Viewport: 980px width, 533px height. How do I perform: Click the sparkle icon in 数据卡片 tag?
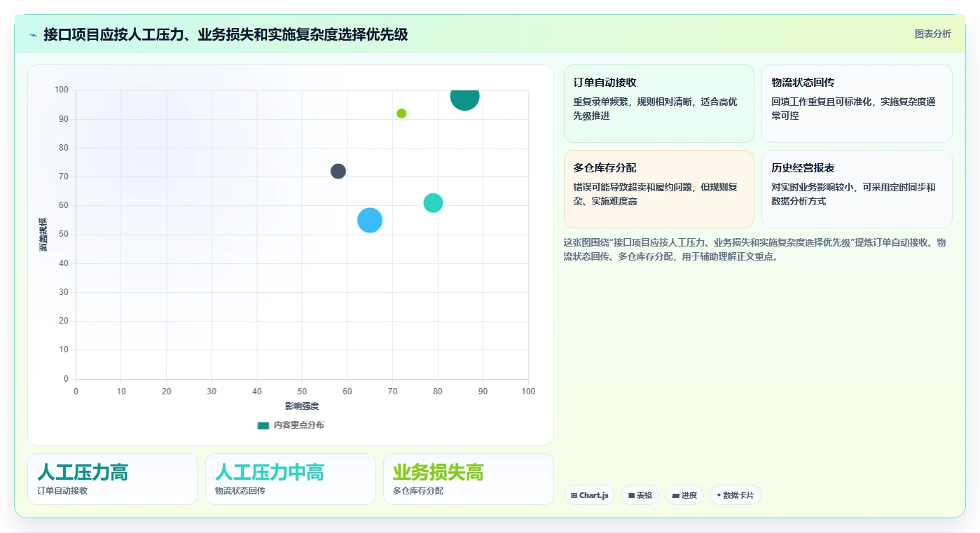[719, 495]
